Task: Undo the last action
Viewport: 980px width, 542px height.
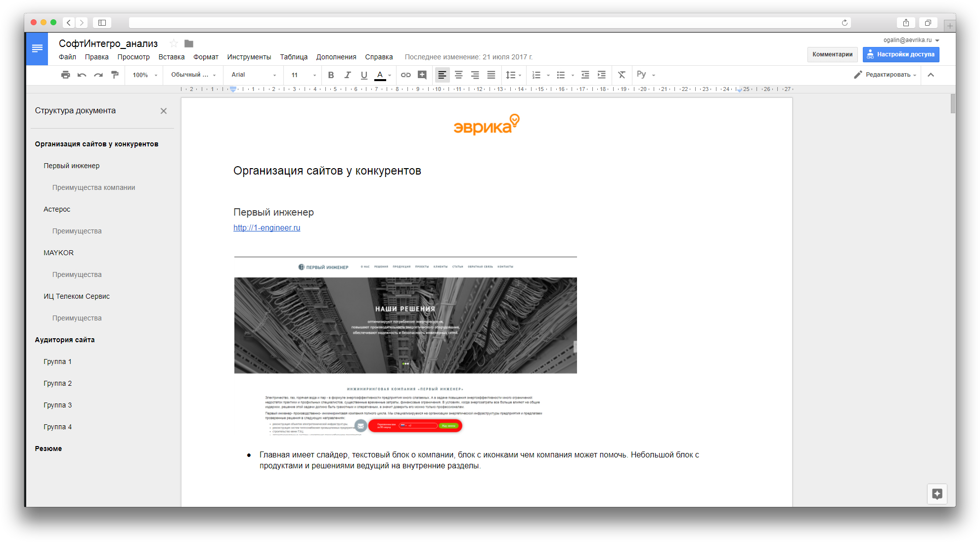Action: click(82, 75)
